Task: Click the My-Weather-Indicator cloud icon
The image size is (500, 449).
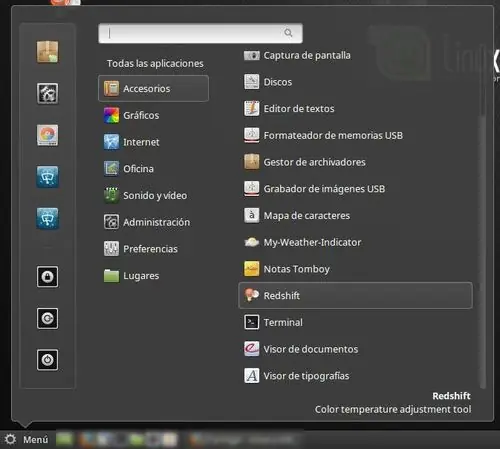Action: 252,242
